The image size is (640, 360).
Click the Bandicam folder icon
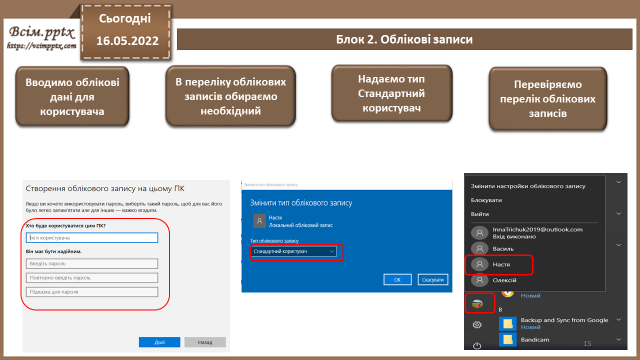pos(508,340)
